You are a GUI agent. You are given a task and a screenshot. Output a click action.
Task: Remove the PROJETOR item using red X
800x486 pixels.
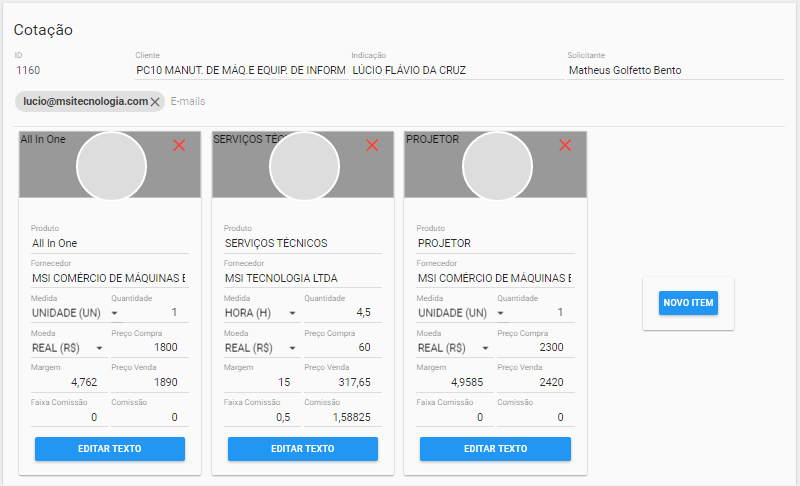565,146
